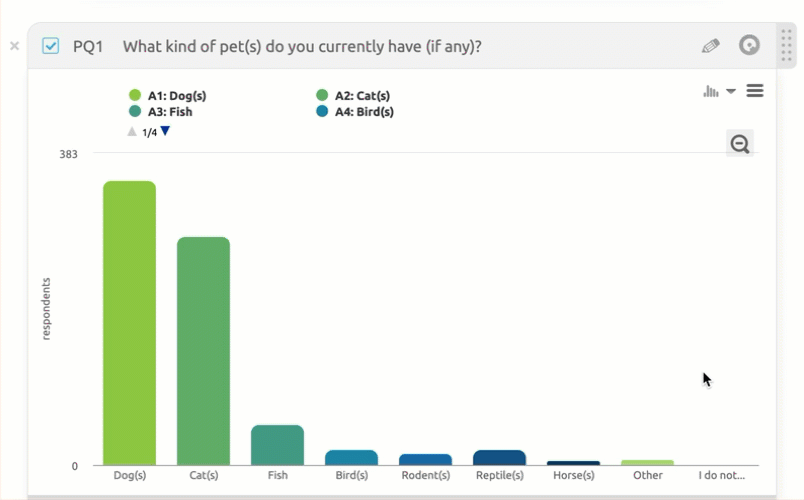Go to previous legend page arrow
The height and width of the screenshot is (500, 804).
[x=132, y=131]
